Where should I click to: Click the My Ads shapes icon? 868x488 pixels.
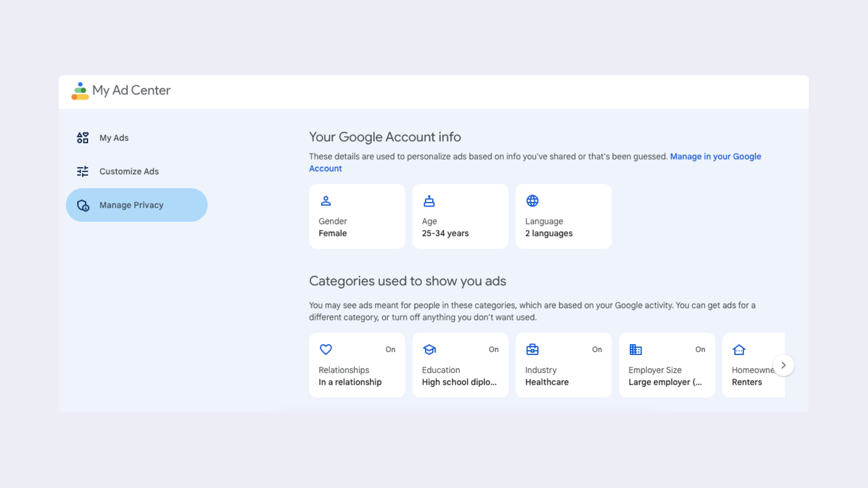pyautogui.click(x=82, y=138)
